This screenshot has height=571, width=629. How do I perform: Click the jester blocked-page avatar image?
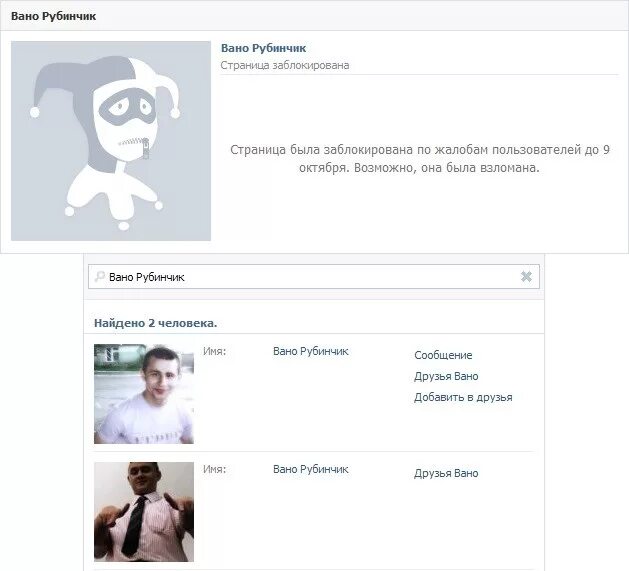[111, 141]
